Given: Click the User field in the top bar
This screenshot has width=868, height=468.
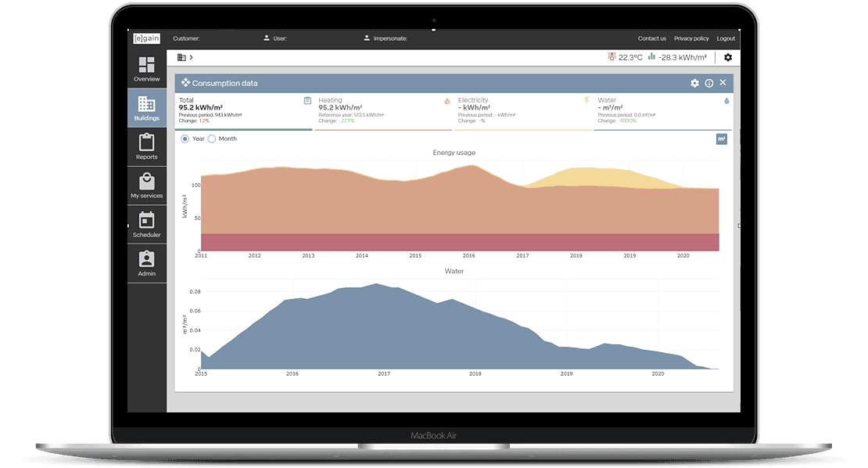Looking at the screenshot, I should click(280, 38).
